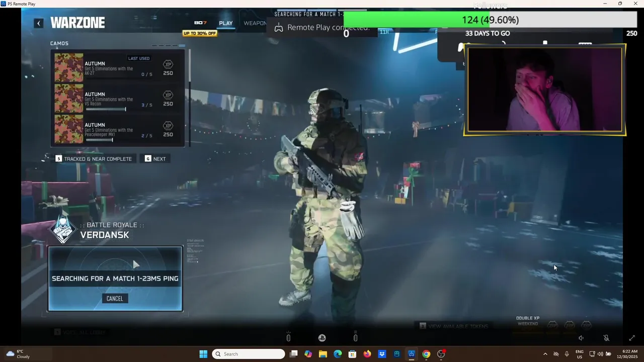644x362 pixels.
Task: Click the Create button icon in Remote Play bar
Action: (x=288, y=337)
